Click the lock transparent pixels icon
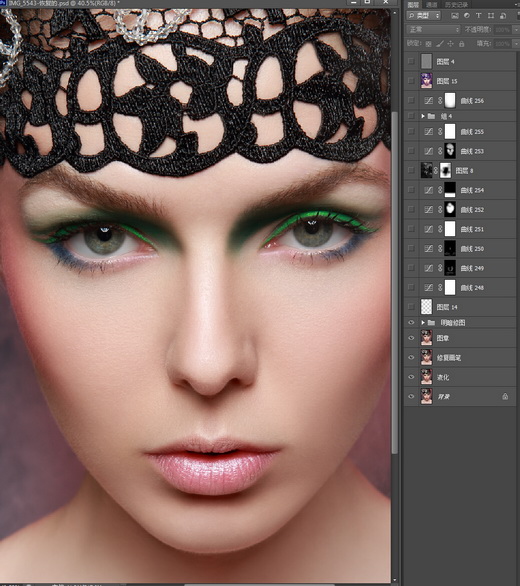Image resolution: width=520 pixels, height=586 pixels. pyautogui.click(x=428, y=44)
